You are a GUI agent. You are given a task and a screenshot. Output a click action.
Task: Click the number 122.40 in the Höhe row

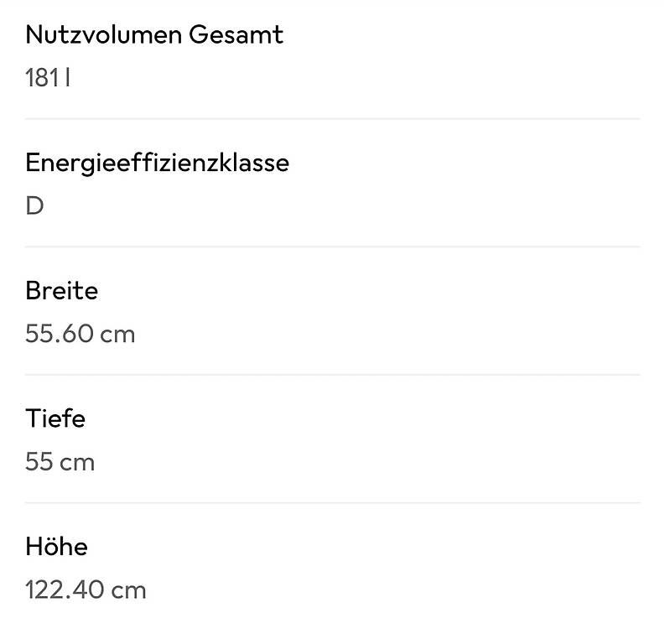[65, 589]
